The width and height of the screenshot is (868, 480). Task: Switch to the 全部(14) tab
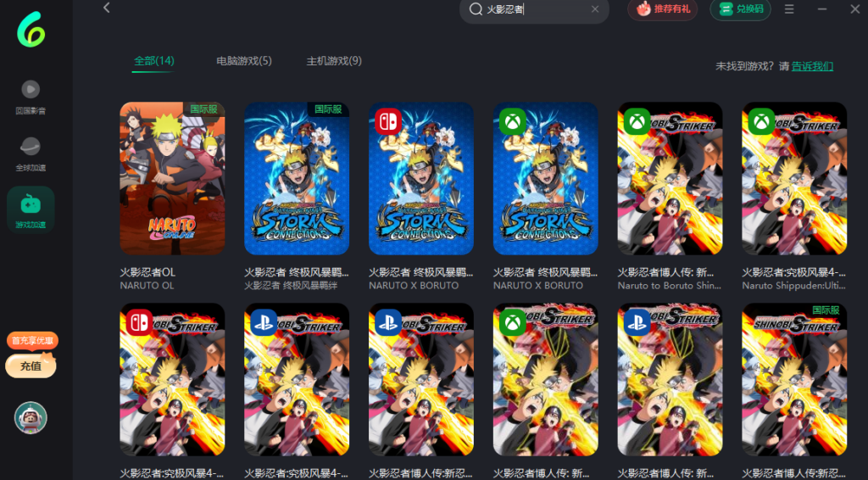click(x=153, y=61)
